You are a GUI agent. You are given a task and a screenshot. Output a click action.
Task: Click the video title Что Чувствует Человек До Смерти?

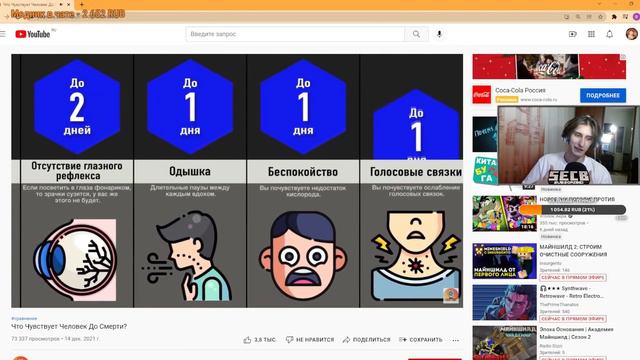69,327
